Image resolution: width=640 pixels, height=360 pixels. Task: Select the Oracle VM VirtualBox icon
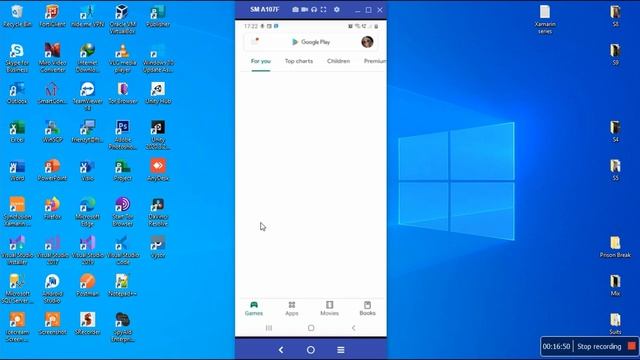[122, 20]
